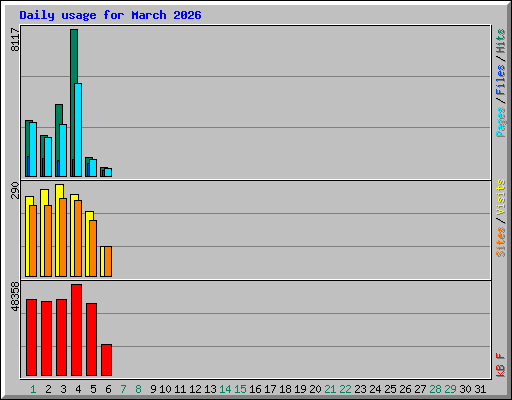Click the 'Pages' legend label
Viewport: 512px width, 400px height.
click(x=500, y=122)
